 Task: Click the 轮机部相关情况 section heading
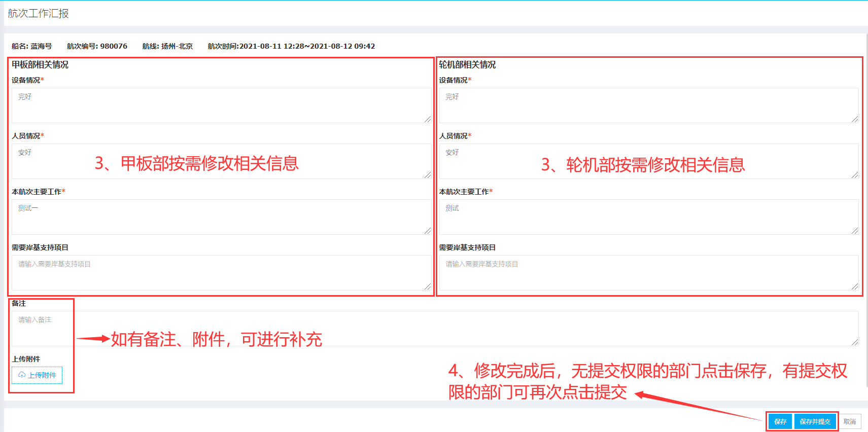coord(467,64)
